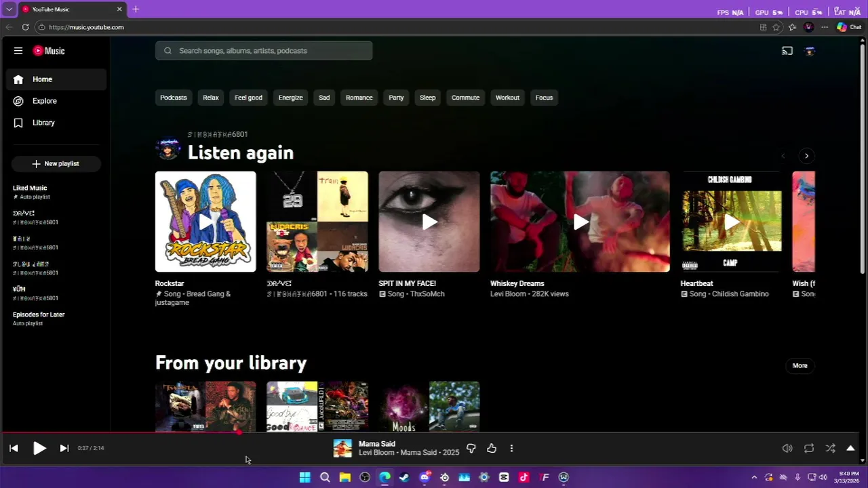Click Mama Said album art in player
The image size is (868, 488).
pyautogui.click(x=342, y=448)
